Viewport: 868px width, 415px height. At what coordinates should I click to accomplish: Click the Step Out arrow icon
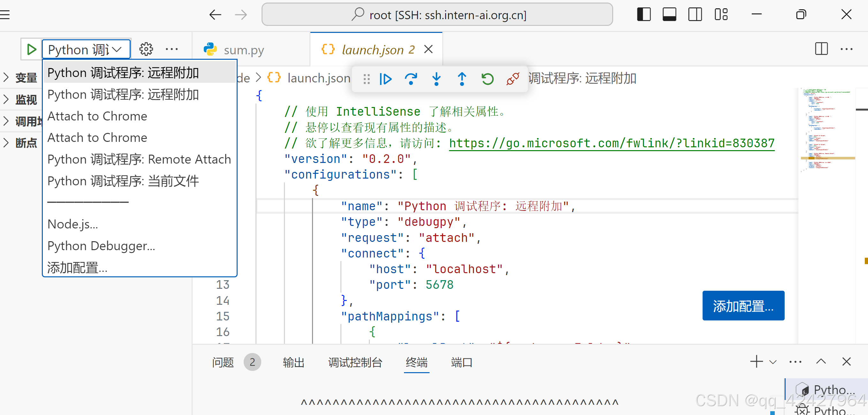(x=462, y=79)
